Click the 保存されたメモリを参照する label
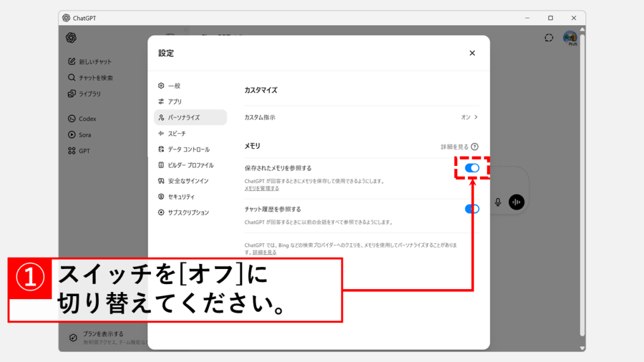The height and width of the screenshot is (362, 644). 278,168
